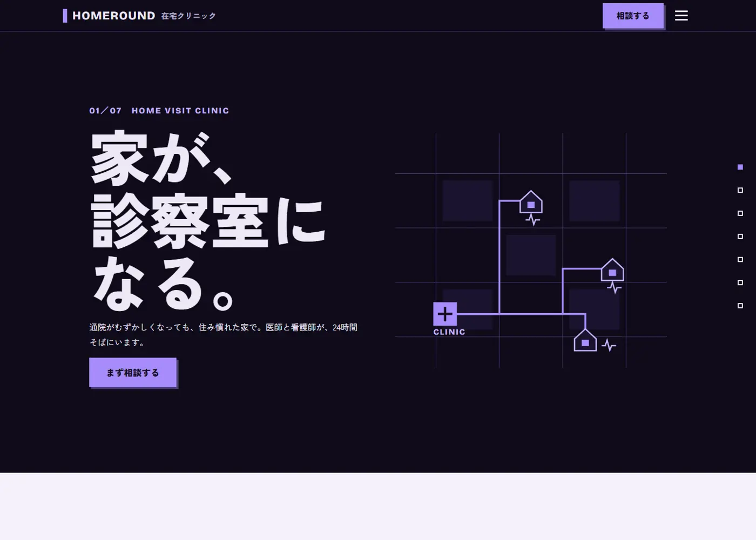Click the large 家が、診察室になる。 headline
The image size is (756, 540).
pos(208,221)
